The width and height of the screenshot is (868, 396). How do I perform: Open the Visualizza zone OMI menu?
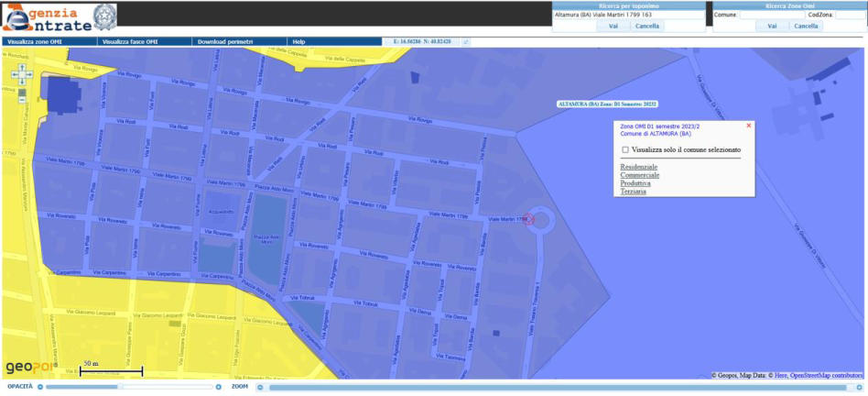click(33, 42)
